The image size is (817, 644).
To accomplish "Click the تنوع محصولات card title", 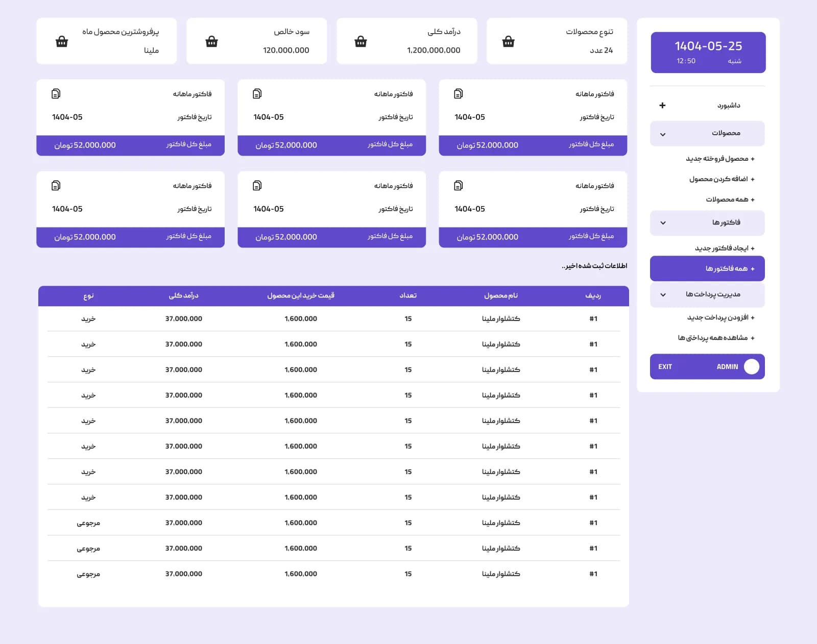I will 589,32.
